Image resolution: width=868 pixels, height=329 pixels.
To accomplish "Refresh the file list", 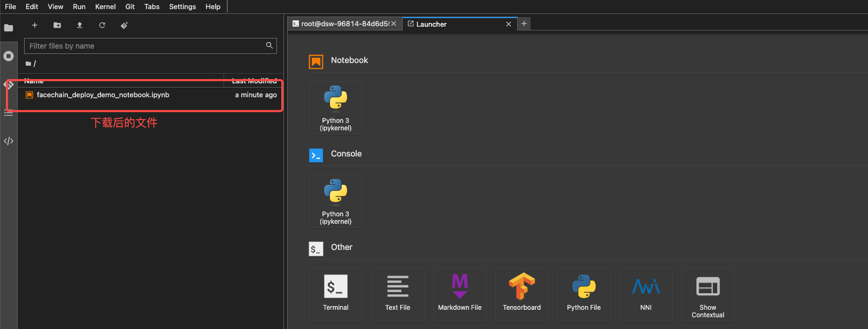I will coord(102,25).
